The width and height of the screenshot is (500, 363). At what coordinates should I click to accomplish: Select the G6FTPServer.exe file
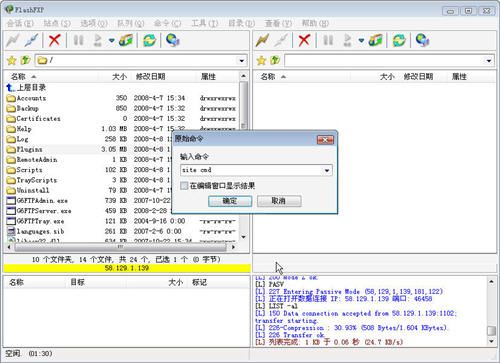coord(39,211)
